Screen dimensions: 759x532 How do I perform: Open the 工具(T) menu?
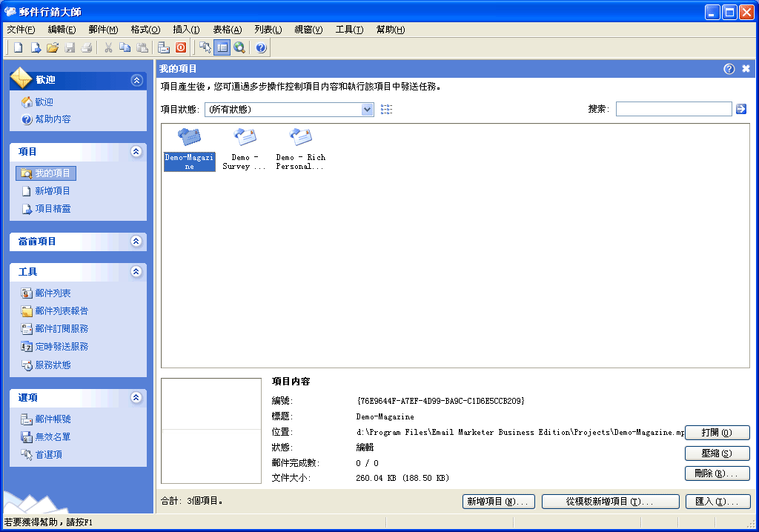pos(349,30)
